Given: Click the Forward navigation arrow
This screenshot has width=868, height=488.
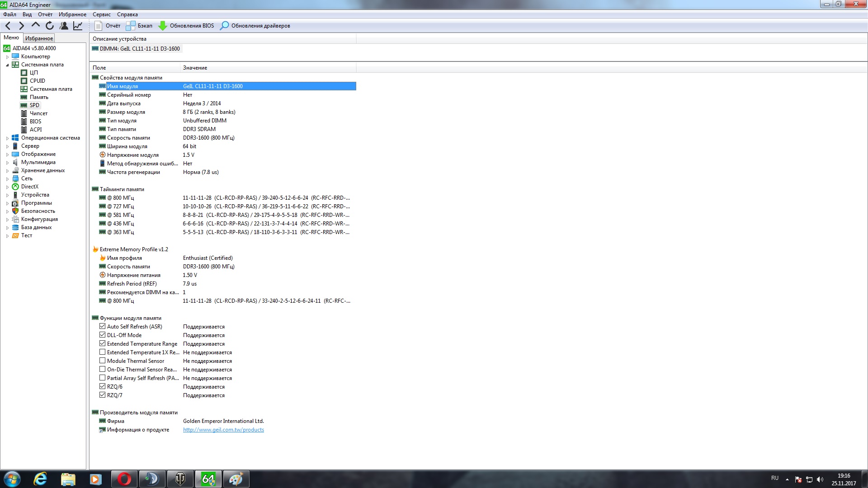Looking at the screenshot, I should tap(21, 26).
